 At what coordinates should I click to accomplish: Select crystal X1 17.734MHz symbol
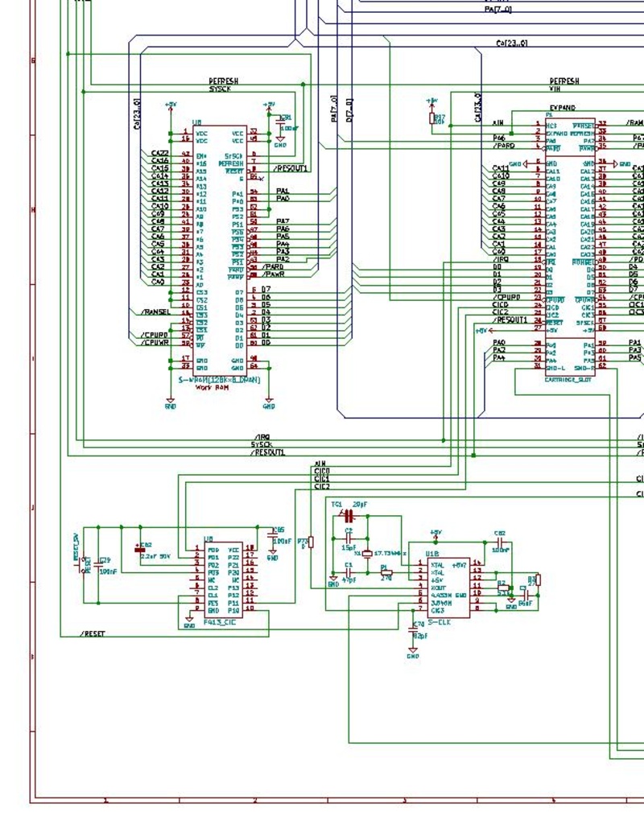pyautogui.click(x=367, y=553)
